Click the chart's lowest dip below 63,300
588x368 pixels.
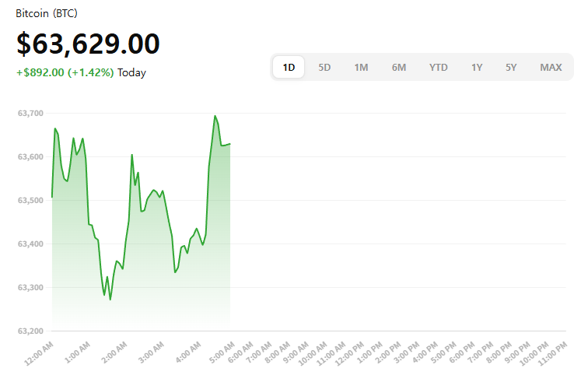110,300
